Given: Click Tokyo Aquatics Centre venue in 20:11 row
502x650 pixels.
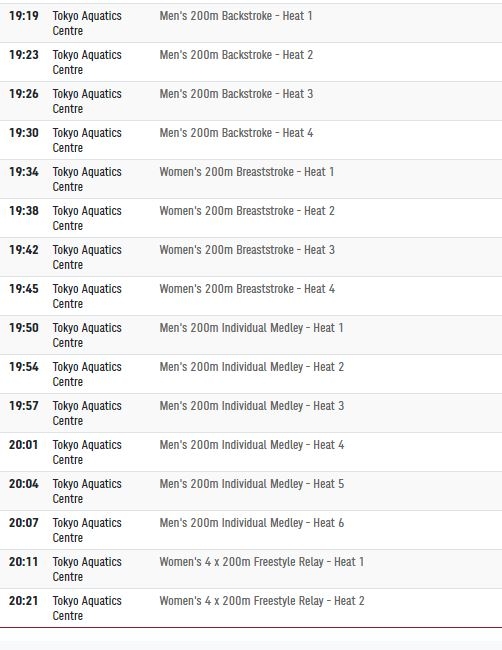Looking at the screenshot, I should [x=87, y=569].
